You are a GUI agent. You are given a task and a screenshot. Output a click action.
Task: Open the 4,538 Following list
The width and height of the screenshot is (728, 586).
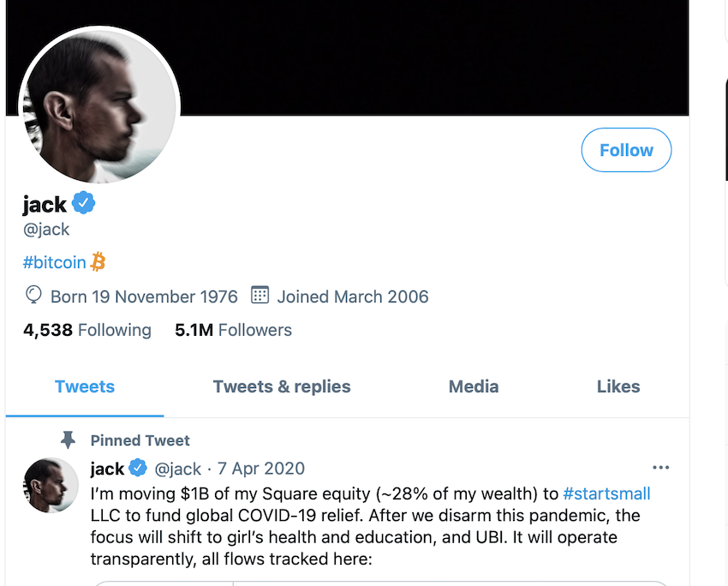[87, 330]
